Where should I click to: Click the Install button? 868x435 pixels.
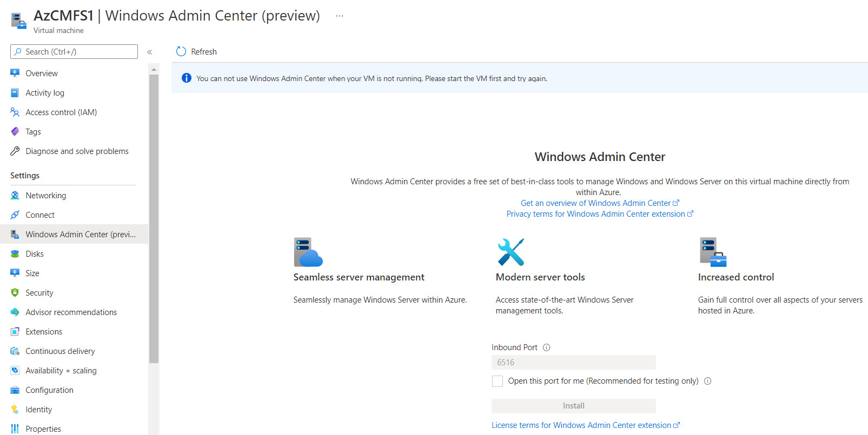coord(573,406)
